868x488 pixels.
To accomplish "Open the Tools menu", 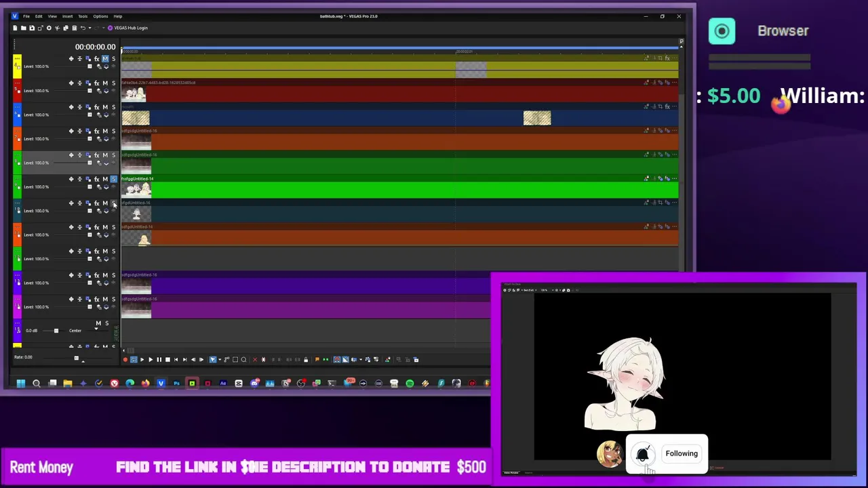I will click(83, 16).
